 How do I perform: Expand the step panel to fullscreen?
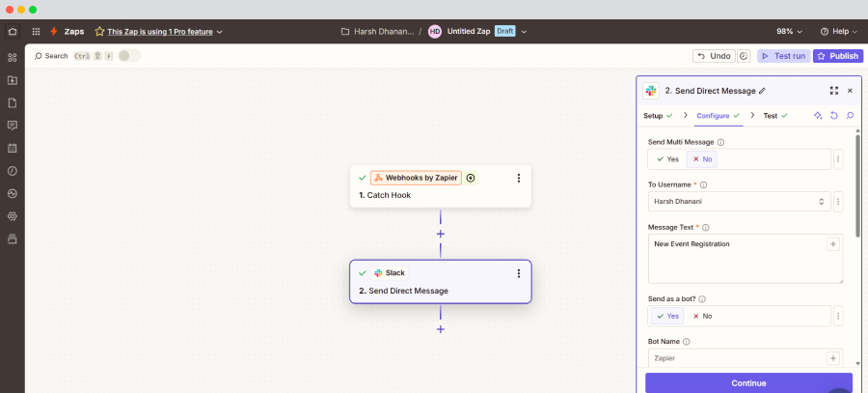833,91
